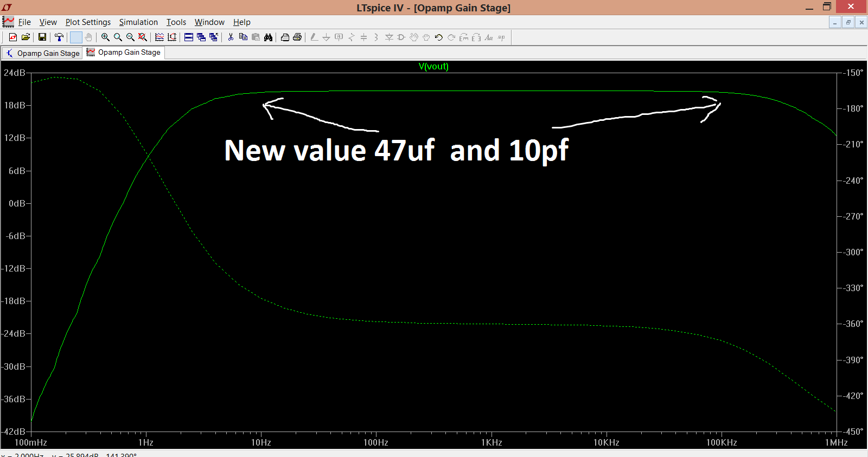Click the Label Net toolbar icon

[x=339, y=37]
